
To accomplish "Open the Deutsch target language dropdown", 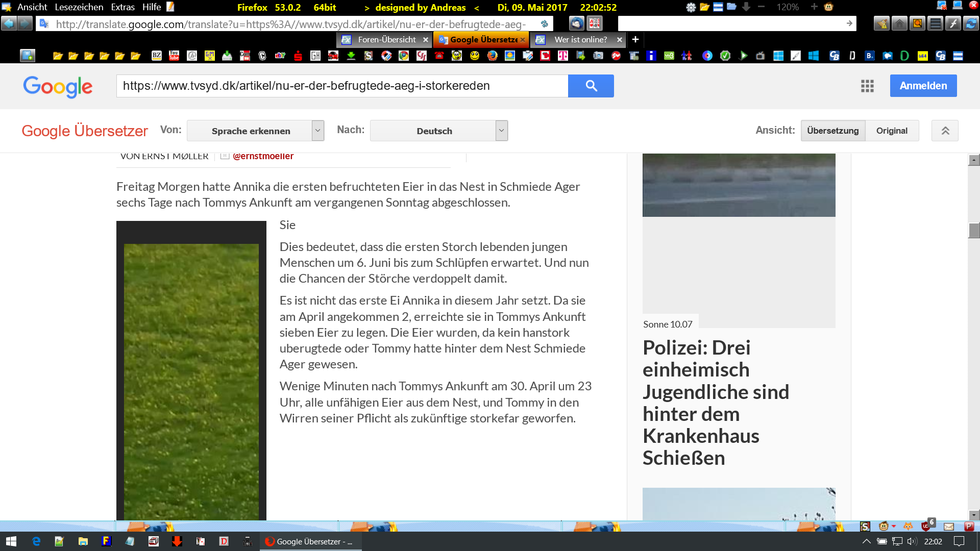I will click(501, 131).
